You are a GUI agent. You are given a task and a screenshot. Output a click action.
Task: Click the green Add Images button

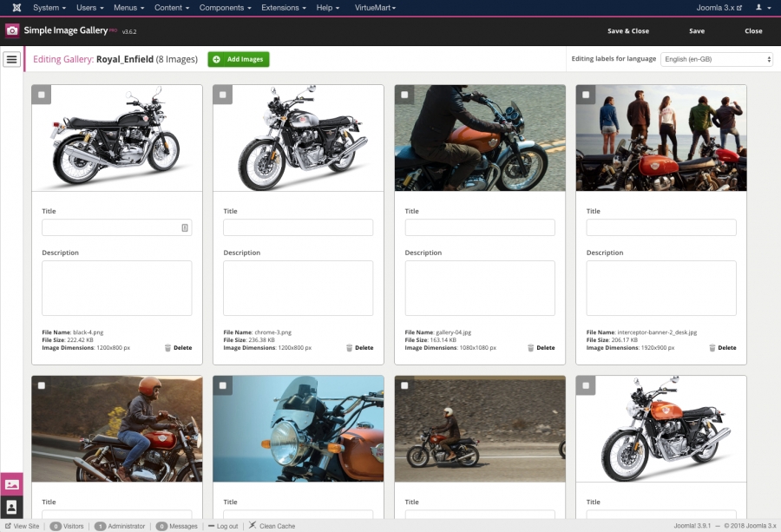[x=239, y=59]
